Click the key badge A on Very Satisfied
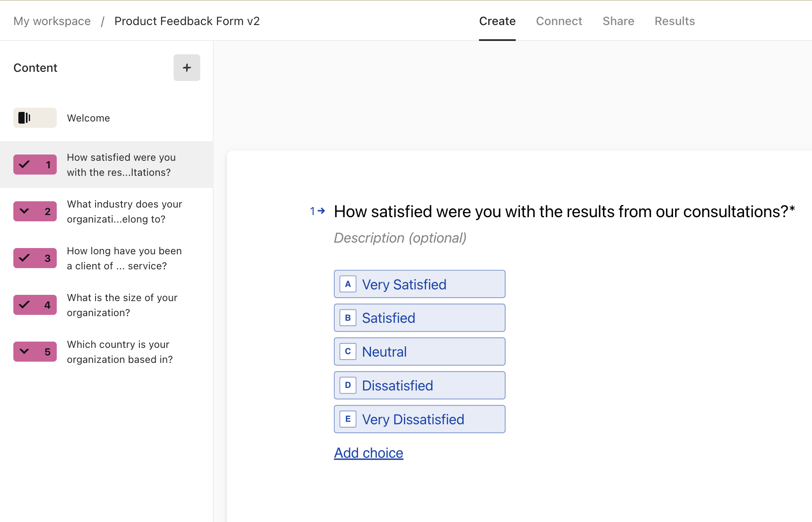 (x=348, y=284)
